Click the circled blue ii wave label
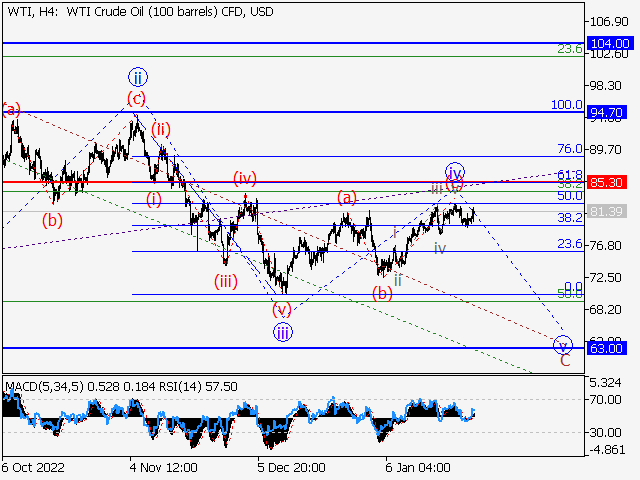640x480 pixels. click(138, 77)
